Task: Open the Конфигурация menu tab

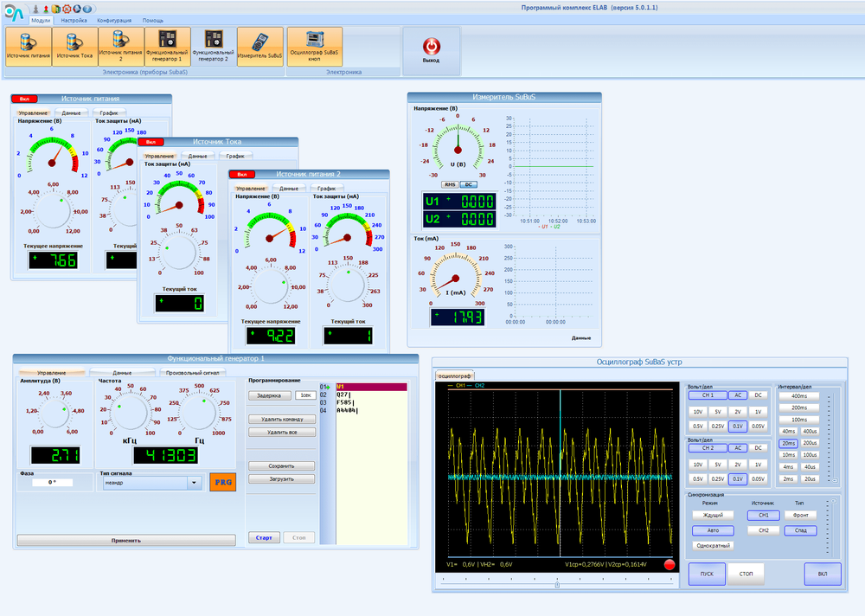Action: pyautogui.click(x=114, y=19)
